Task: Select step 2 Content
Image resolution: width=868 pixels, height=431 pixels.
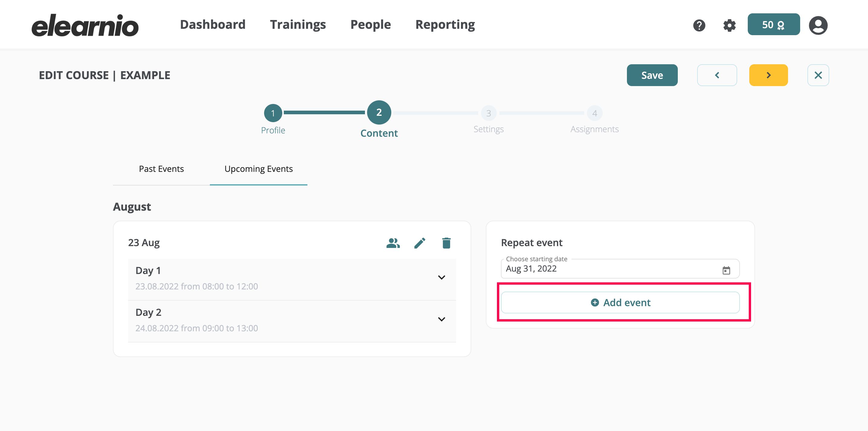Action: tap(379, 112)
